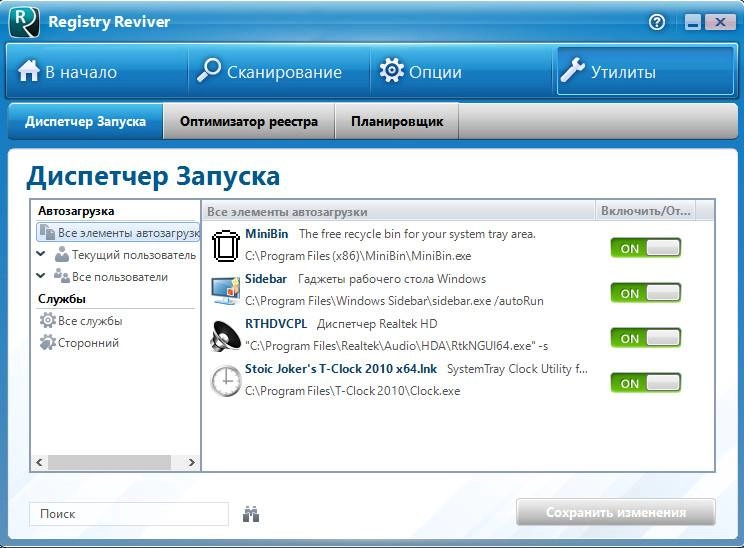Click the left sidebar scroll arrow
This screenshot has height=548, width=744.
click(x=39, y=462)
